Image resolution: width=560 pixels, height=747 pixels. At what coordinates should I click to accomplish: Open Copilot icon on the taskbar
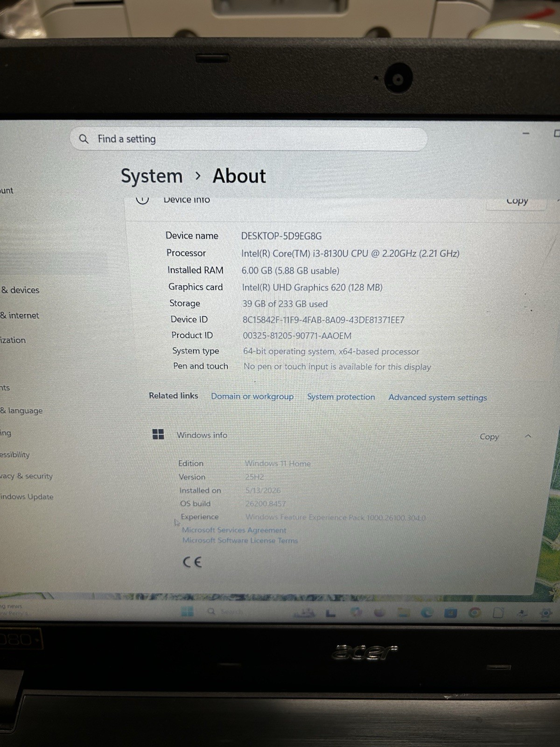click(356, 612)
